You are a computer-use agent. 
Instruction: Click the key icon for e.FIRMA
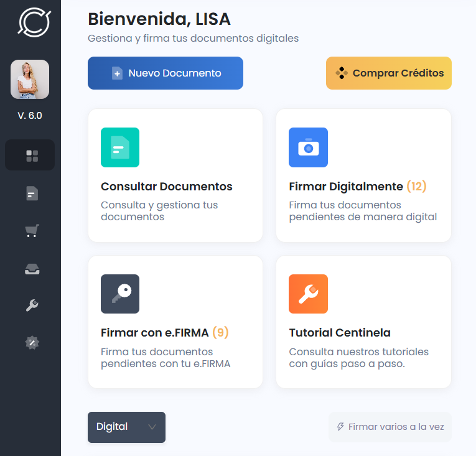pos(120,294)
